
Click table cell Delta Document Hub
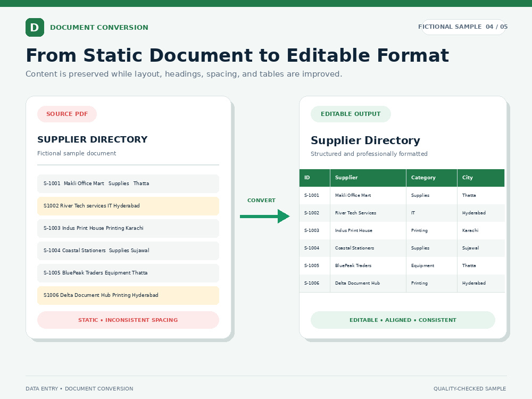368,284
